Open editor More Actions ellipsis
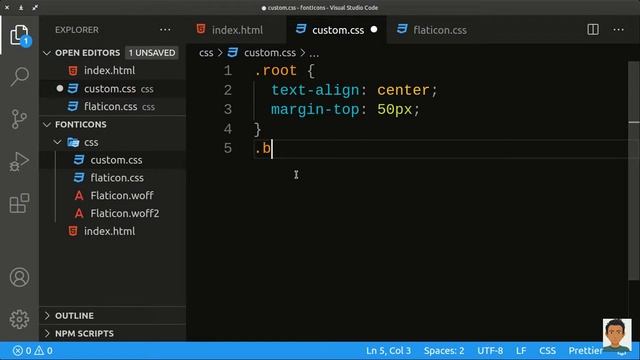The width and height of the screenshot is (640, 360). [618, 29]
